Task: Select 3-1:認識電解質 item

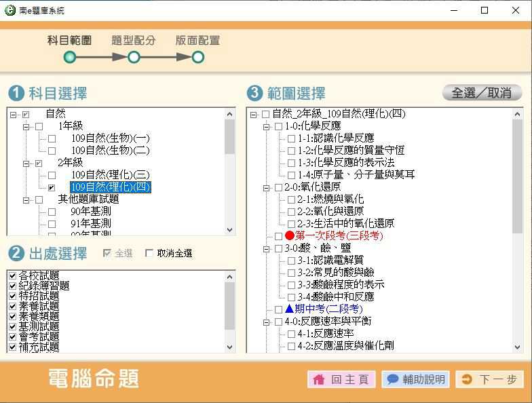Action: coord(330,261)
